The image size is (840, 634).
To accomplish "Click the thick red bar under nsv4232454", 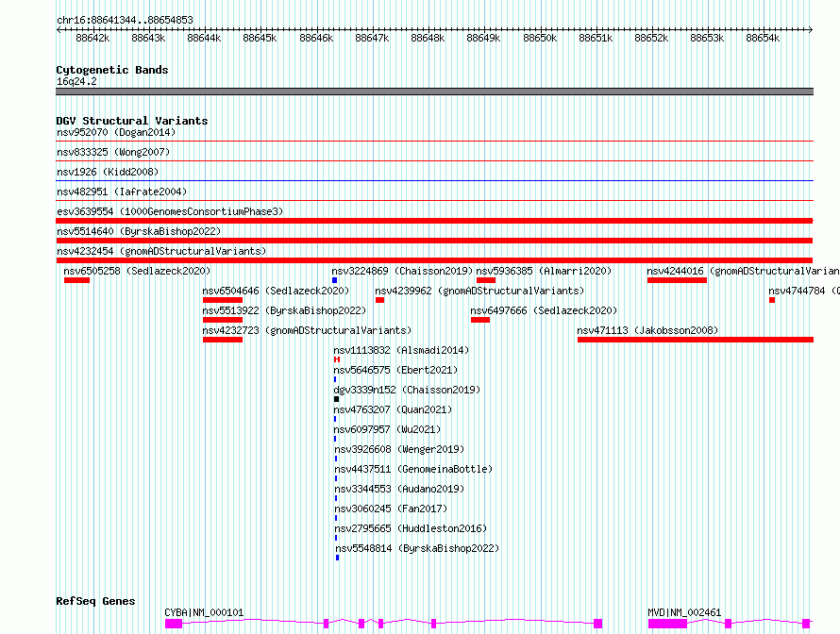I will [x=434, y=260].
